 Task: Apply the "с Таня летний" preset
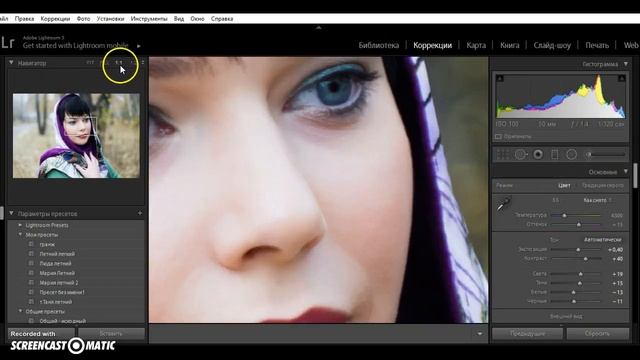pyautogui.click(x=56, y=302)
